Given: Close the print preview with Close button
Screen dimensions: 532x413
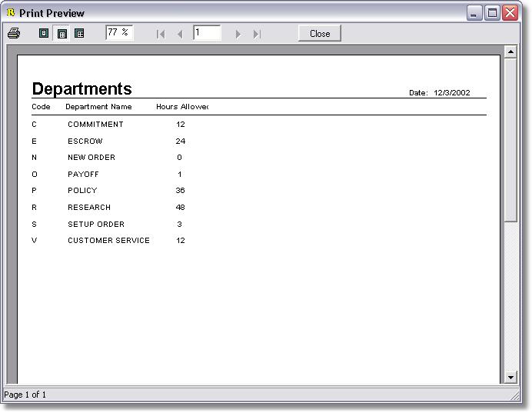Looking at the screenshot, I should 320,34.
